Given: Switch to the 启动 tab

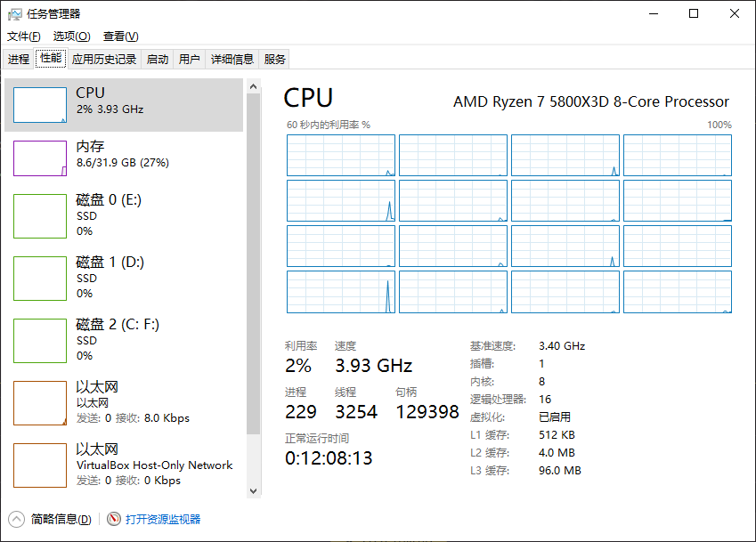Looking at the screenshot, I should [x=158, y=60].
